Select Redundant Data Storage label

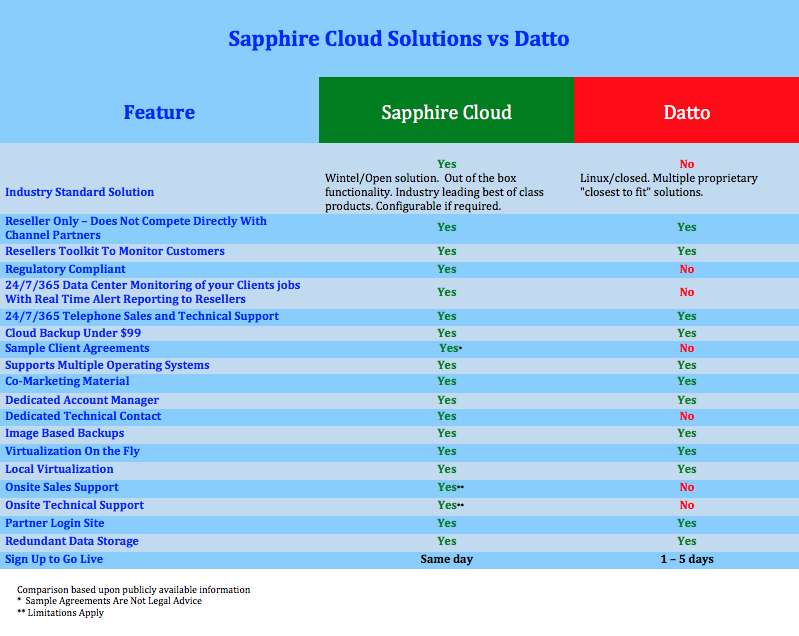[x=72, y=541]
